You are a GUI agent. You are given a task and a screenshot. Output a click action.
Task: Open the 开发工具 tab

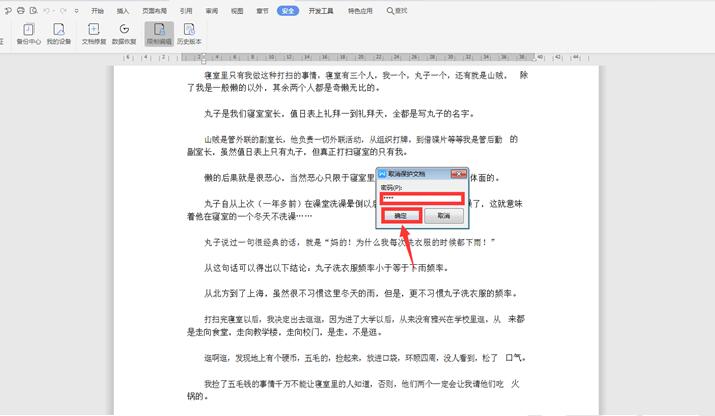click(322, 10)
